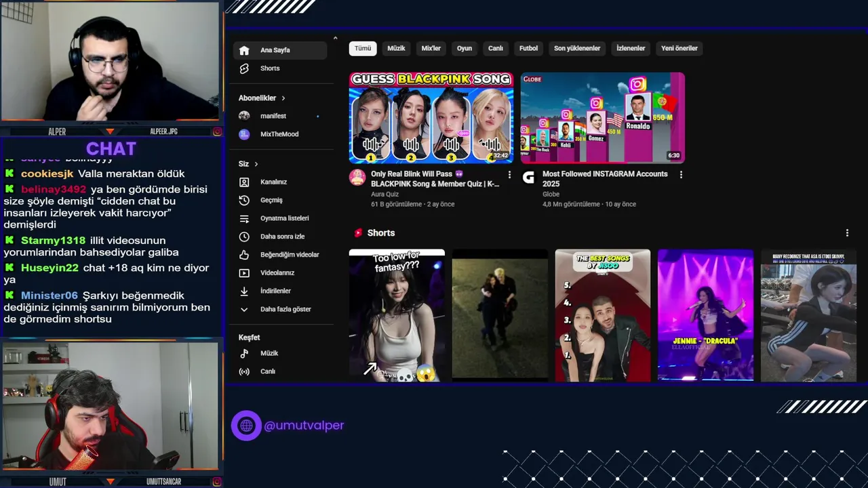Click the @umutvalper handle text

[304, 426]
